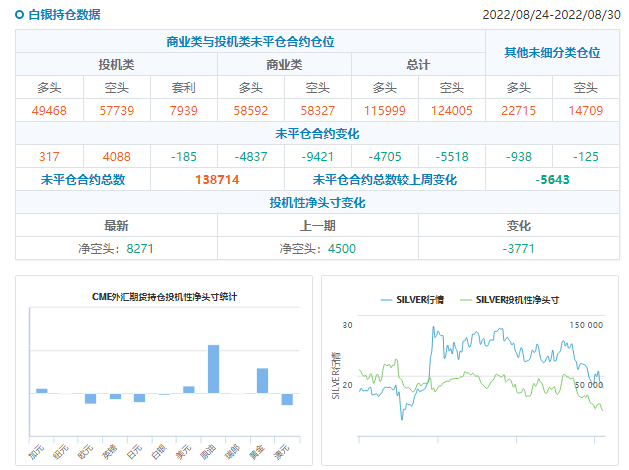Select the 其他未细分类仓位 header
Screen dimensions: 629x470
tap(552, 52)
